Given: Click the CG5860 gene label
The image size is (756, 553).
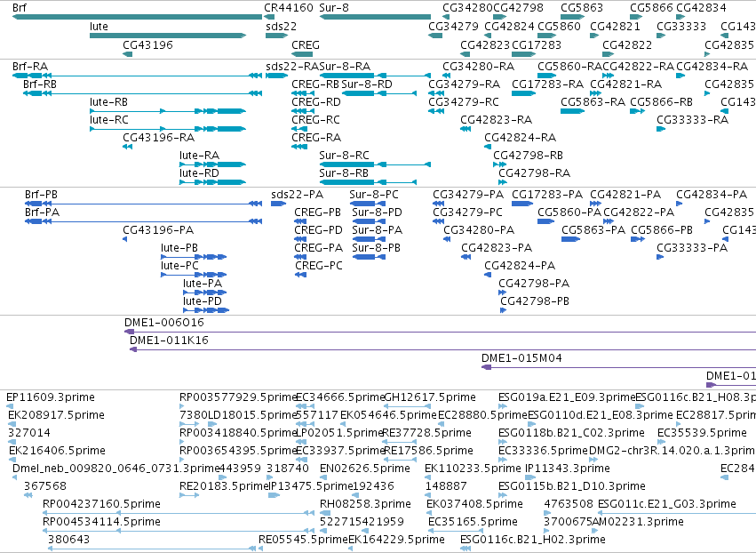Looking at the screenshot, I should 559,26.
